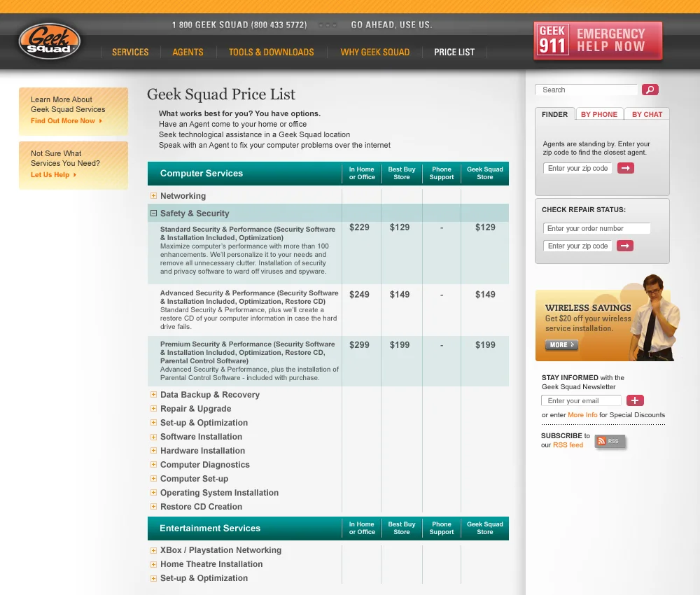Click the 1 800 GEEK SQUAD phone number

pyautogui.click(x=239, y=25)
